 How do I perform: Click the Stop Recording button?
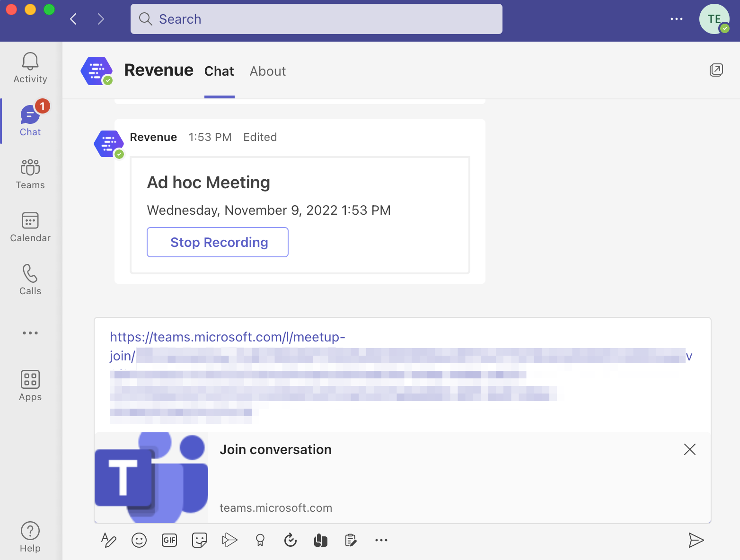pos(218,242)
